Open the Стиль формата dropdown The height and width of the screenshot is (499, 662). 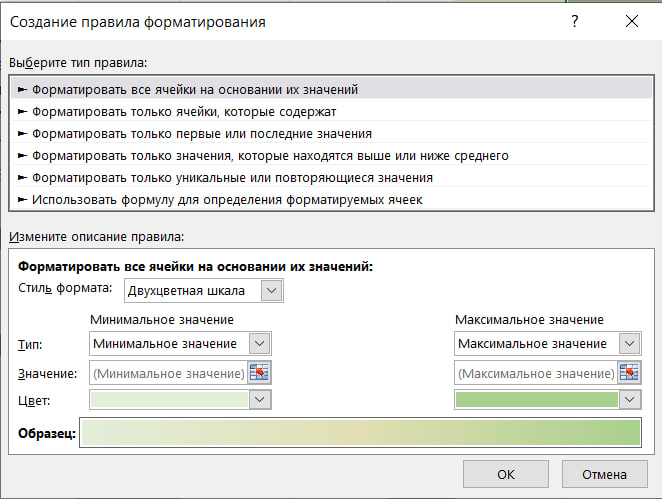(x=270, y=290)
